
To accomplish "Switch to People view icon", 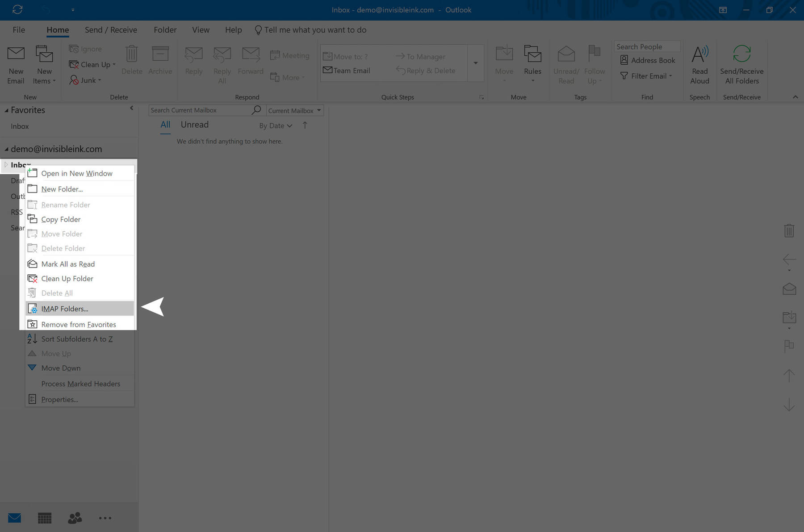I will (x=75, y=518).
